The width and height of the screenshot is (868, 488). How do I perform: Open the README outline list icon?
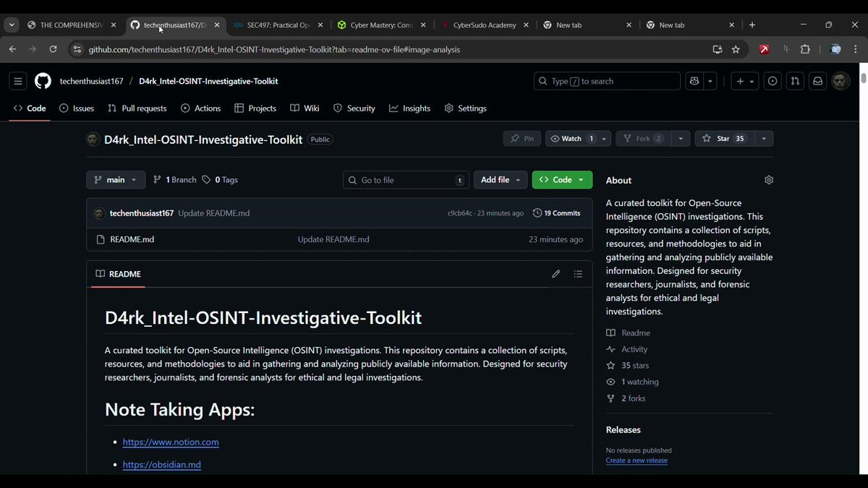[x=578, y=274]
